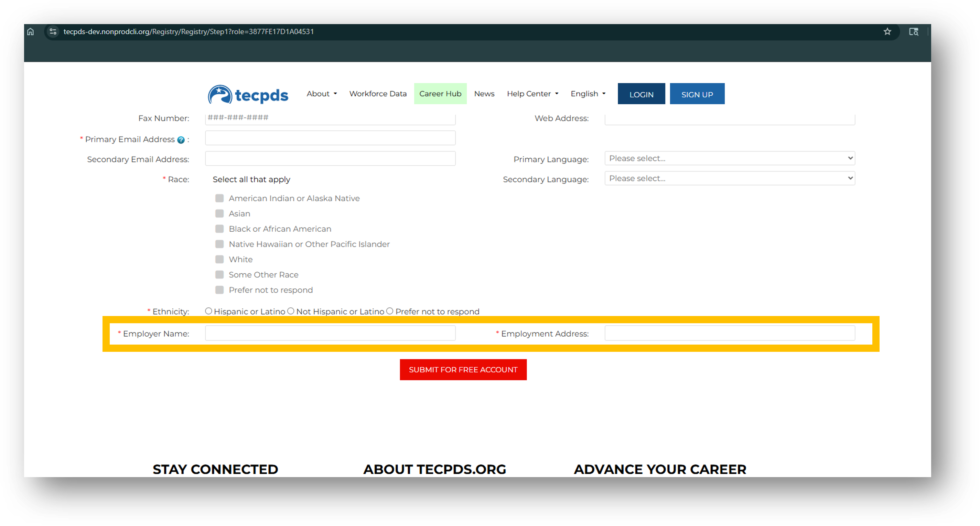Check the Asian race checkbox
This screenshot has width=980, height=526.
click(219, 213)
